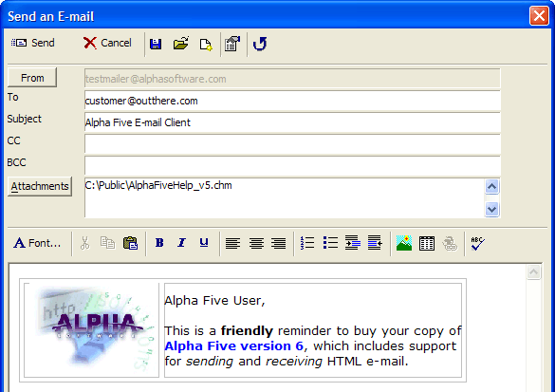Insert an image with the picture icon
The height and width of the screenshot is (392, 555).
404,243
